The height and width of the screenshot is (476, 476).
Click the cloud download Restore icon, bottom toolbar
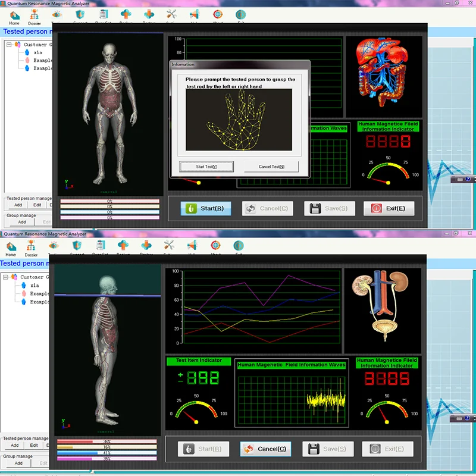click(x=146, y=246)
